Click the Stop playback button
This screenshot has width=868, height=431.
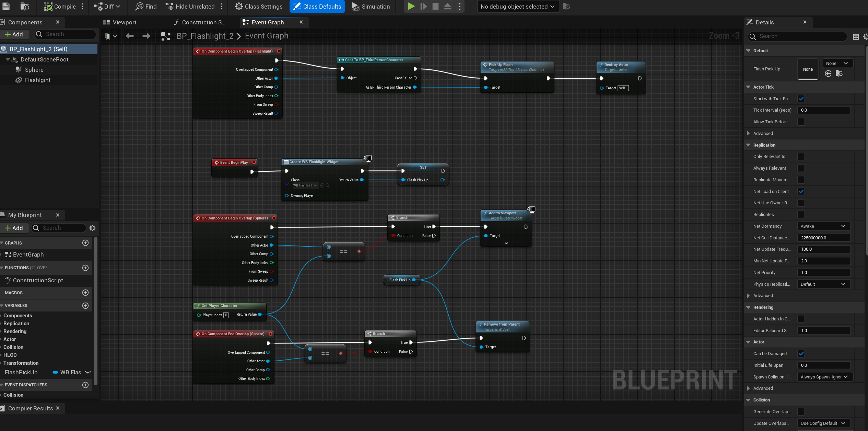[435, 6]
